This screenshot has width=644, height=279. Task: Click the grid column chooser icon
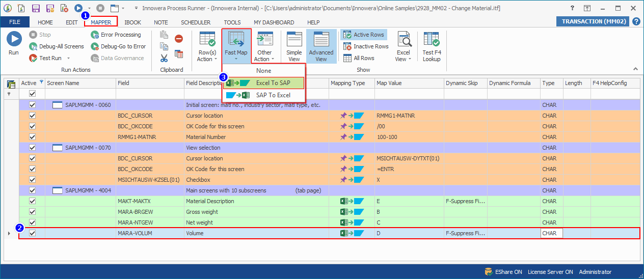pyautogui.click(x=11, y=83)
